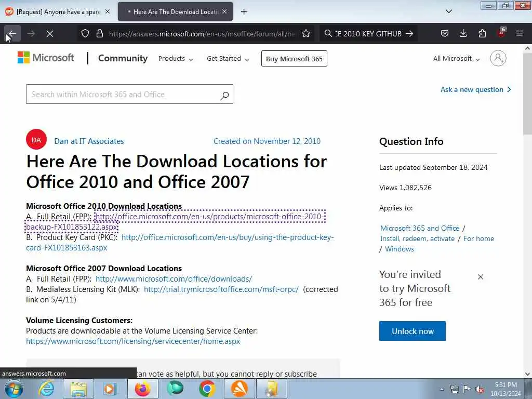The width and height of the screenshot is (532, 399).
Task: Expand the All Microsoft dropdown
Action: tap(456, 59)
